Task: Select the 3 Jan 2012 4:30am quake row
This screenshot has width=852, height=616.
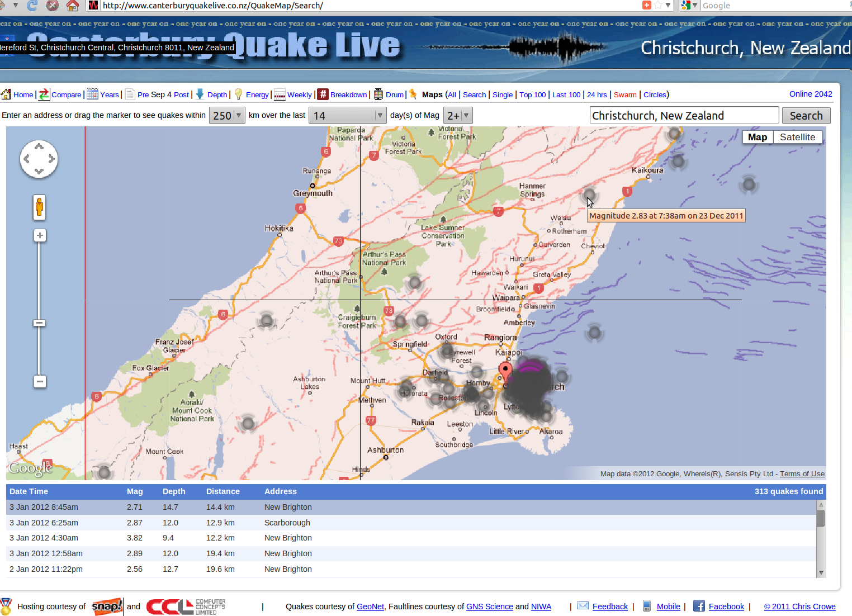Action: 411,538
